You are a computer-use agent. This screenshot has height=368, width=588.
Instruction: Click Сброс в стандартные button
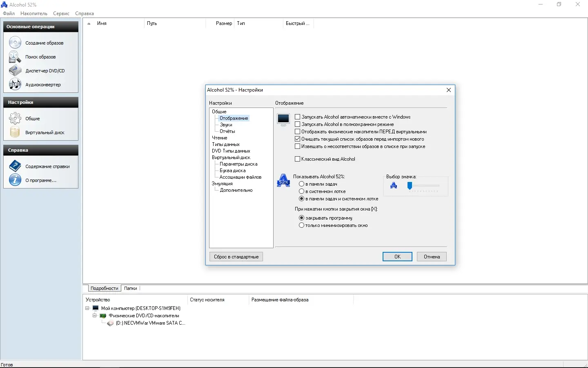pyautogui.click(x=236, y=257)
